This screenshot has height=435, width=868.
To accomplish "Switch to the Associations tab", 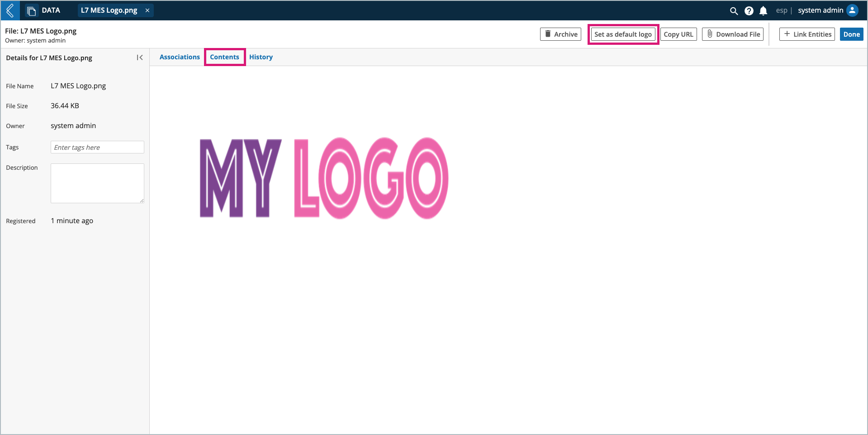I will tap(180, 57).
